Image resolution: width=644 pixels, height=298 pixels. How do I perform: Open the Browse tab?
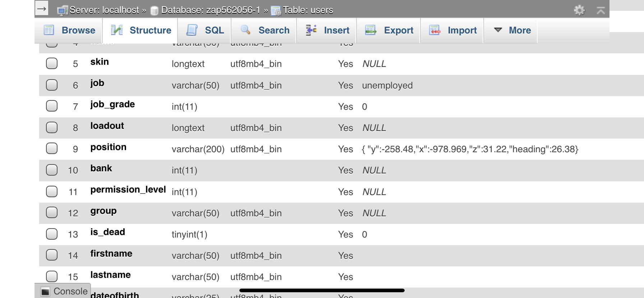click(69, 30)
